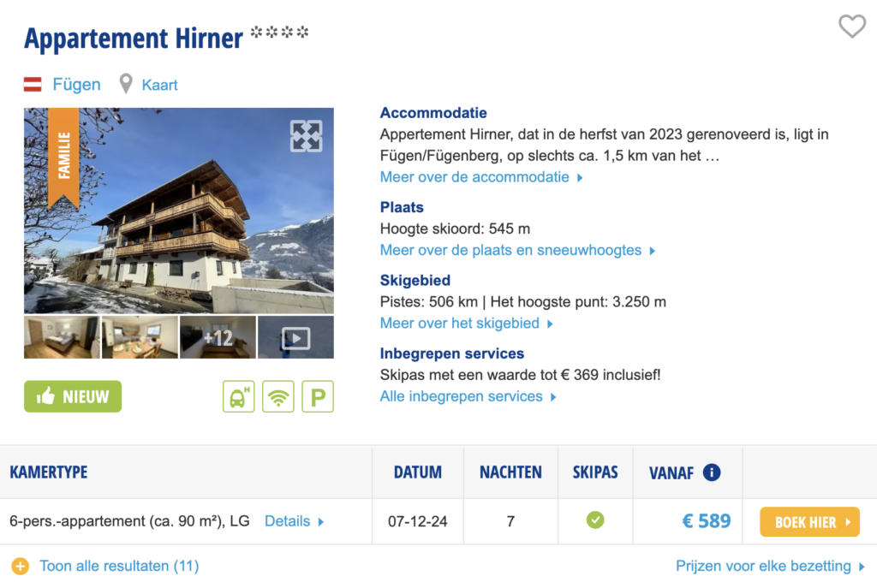Open Prijzen voor elke bezetting
This screenshot has width=877, height=588.
tap(770, 566)
